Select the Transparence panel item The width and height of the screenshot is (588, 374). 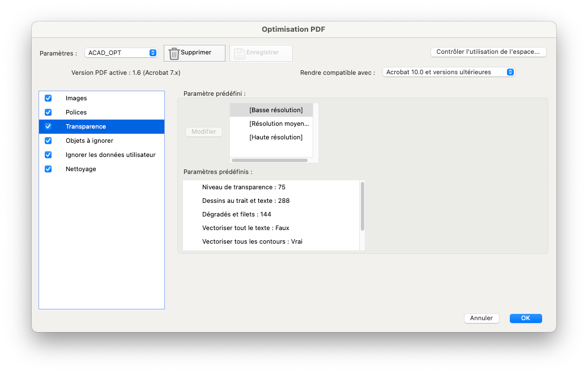[101, 126]
